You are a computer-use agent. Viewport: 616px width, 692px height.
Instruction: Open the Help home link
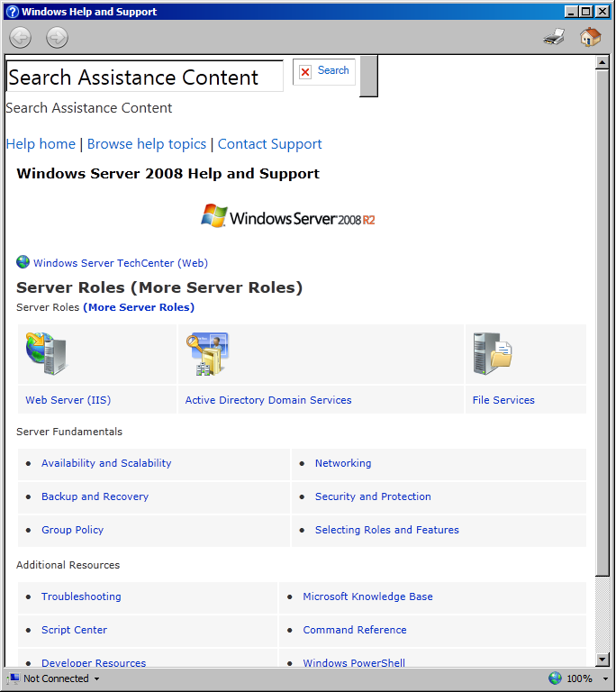(41, 144)
